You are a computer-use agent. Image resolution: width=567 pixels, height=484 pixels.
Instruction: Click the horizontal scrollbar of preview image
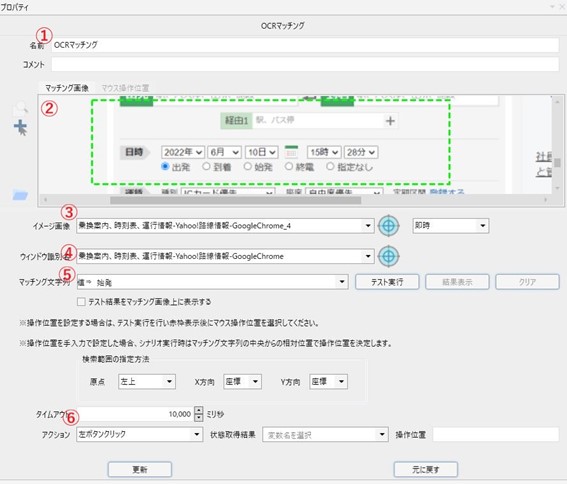(x=235, y=200)
